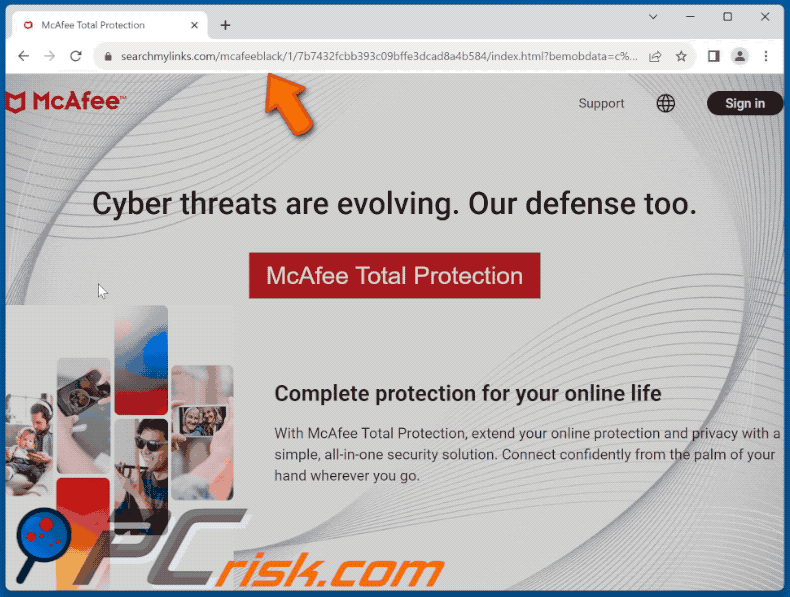Expand the tab search chevron
Screen dimensions: 790x597
point(653,17)
